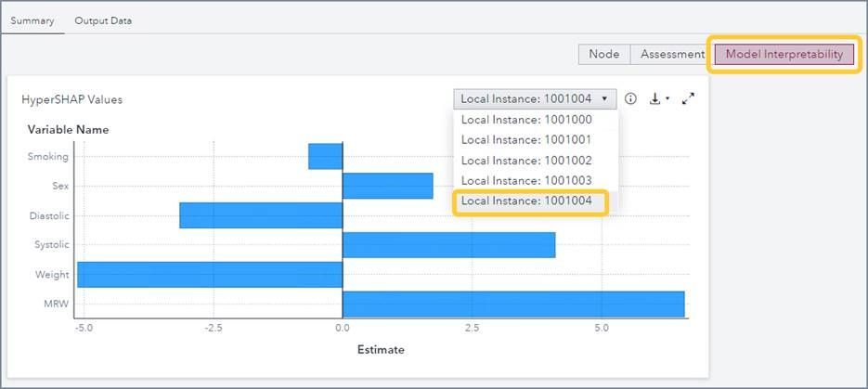Click the download icon in chart header
This screenshot has height=389, width=868.
(655, 98)
